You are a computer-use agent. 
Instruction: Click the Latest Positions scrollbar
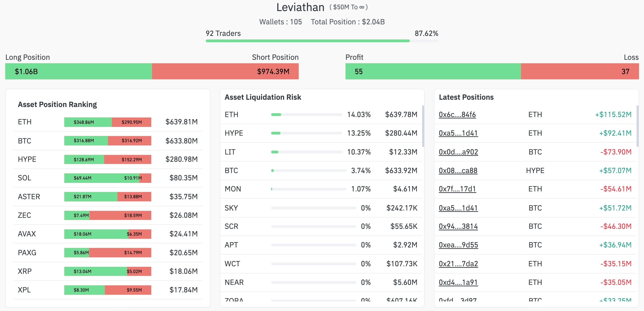pos(637,126)
